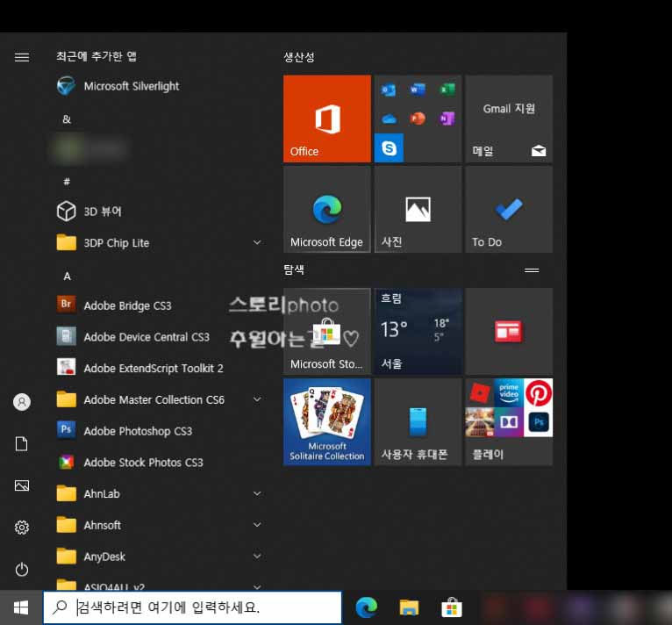Click the 탐색 group drag handle

532,270
